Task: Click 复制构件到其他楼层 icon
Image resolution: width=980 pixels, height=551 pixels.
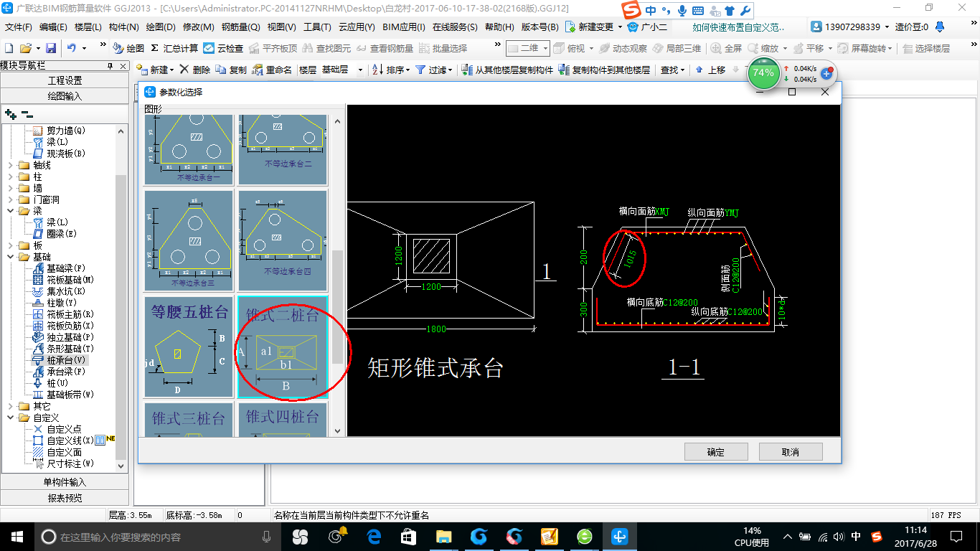Action: (x=564, y=70)
